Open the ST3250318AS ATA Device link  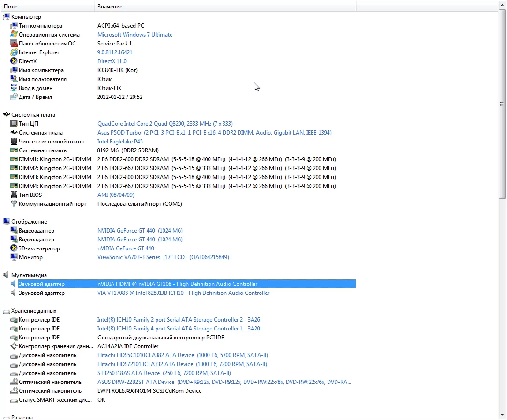click(164, 373)
